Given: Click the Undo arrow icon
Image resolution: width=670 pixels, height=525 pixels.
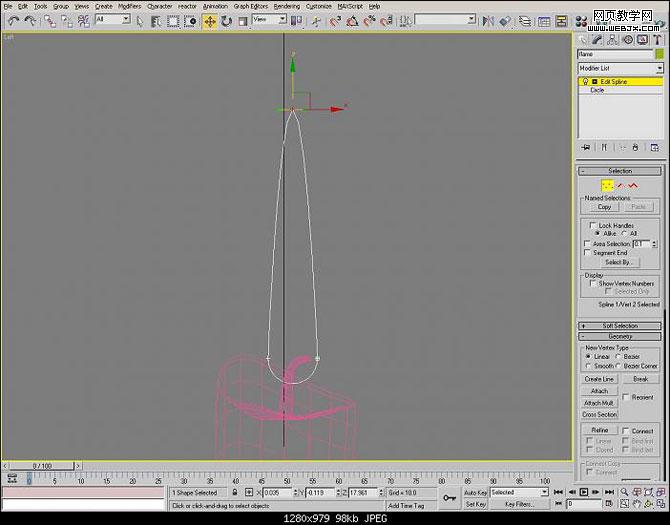Looking at the screenshot, I should [x=14, y=21].
